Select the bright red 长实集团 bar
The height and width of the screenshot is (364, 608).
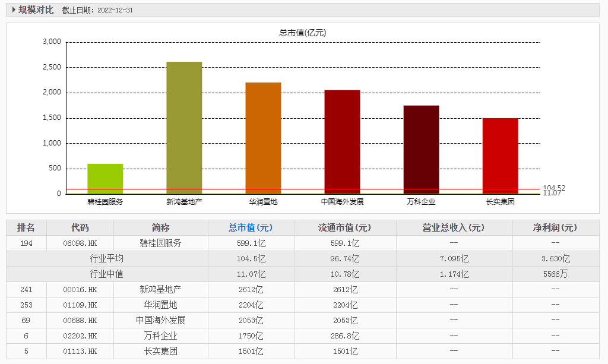501,156
